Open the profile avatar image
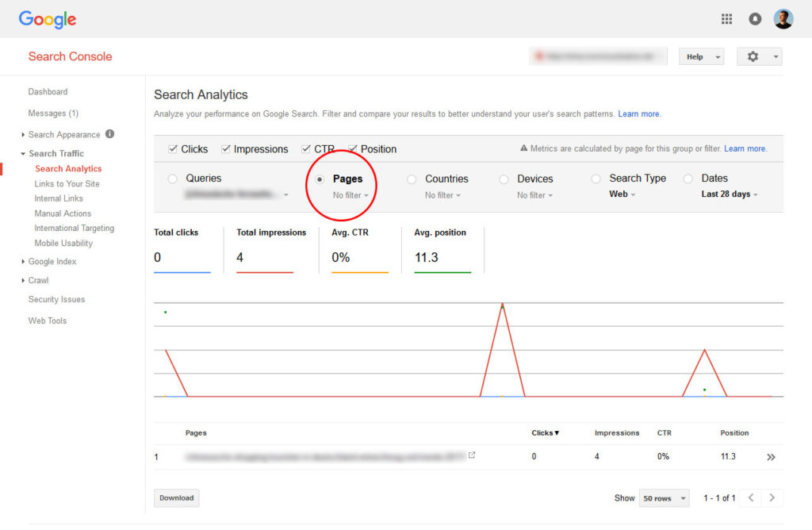This screenshot has width=812, height=530. 783,18
